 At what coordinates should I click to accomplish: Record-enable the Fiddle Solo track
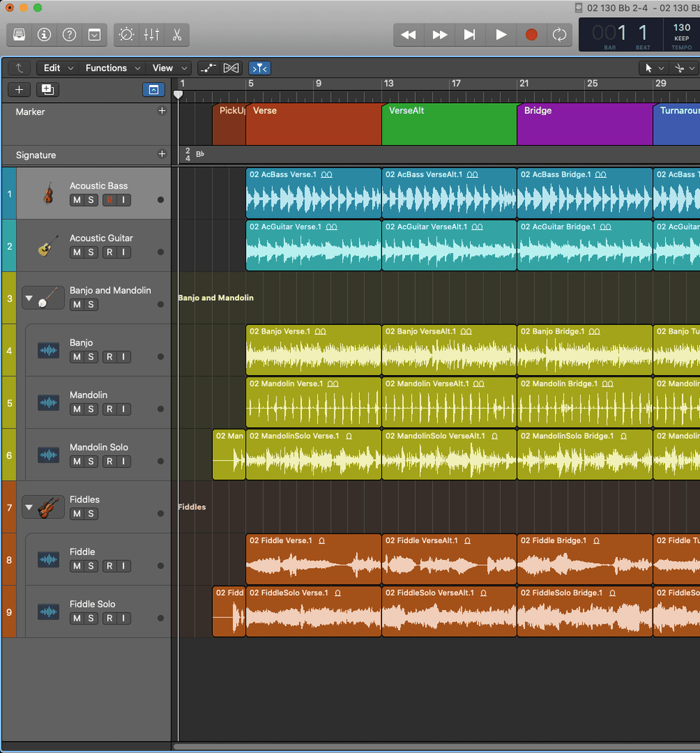coord(109,618)
